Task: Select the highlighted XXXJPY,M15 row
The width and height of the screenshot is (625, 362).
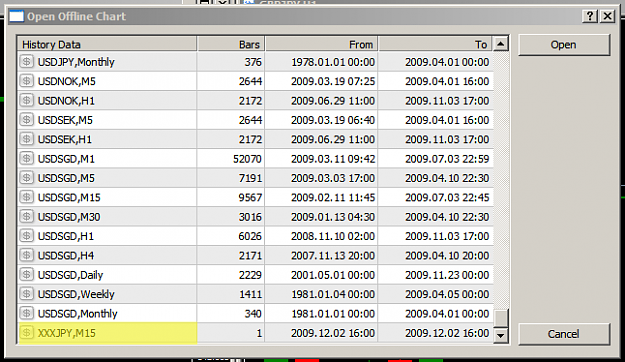Action: coord(256,333)
